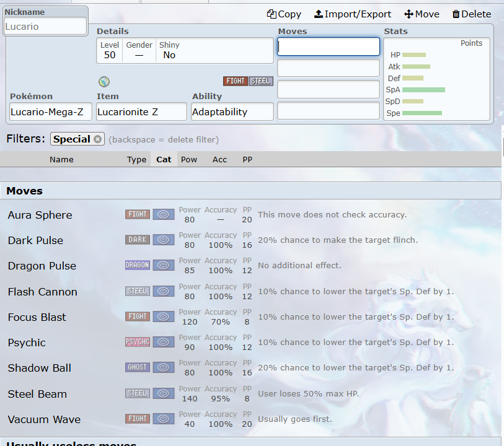Click the special category icon for Steel Beam
Viewport: 504px width, 446px height.
(x=164, y=393)
